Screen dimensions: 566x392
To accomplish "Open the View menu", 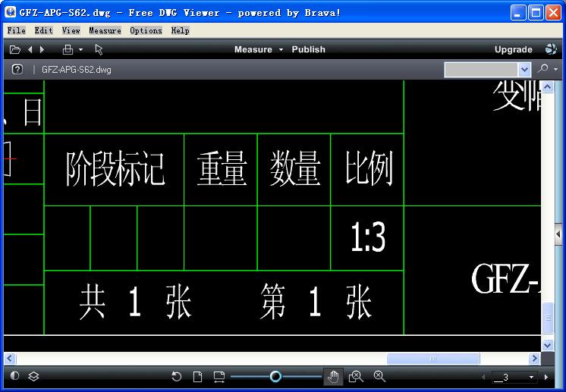I will click(x=71, y=30).
